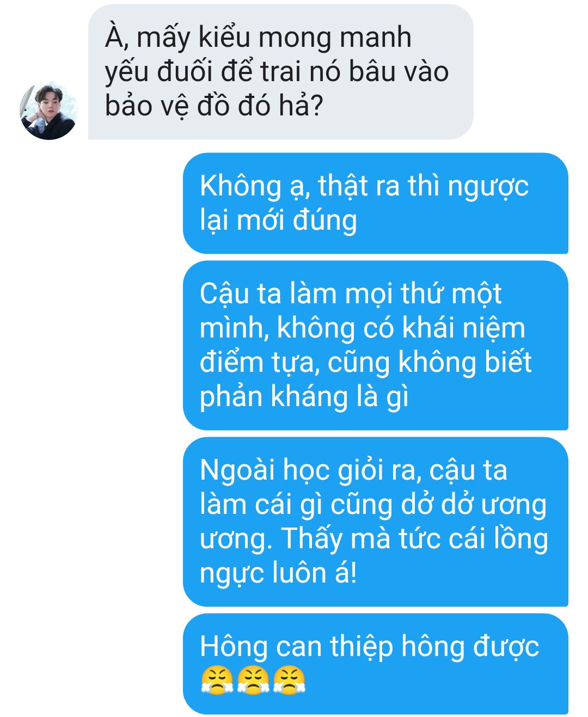Viewport: 588px width, 717px height.
Task: Tap the line "Ngoài học giỏi ra, cậu ta"
Action: pos(353,470)
